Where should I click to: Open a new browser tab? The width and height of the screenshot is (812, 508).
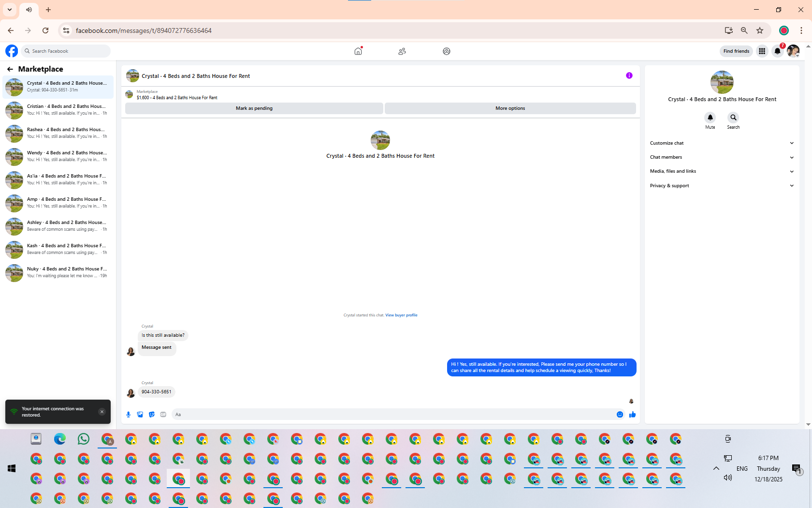[x=48, y=10]
